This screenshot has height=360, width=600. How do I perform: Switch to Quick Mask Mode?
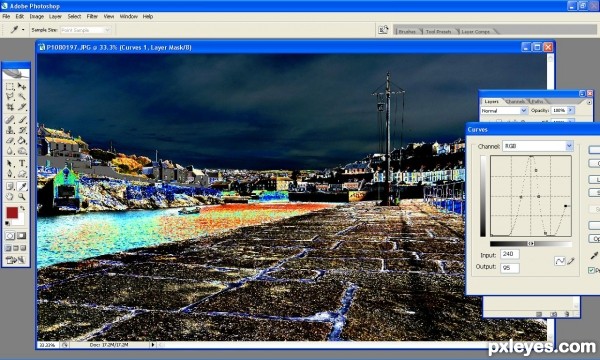tap(21, 236)
